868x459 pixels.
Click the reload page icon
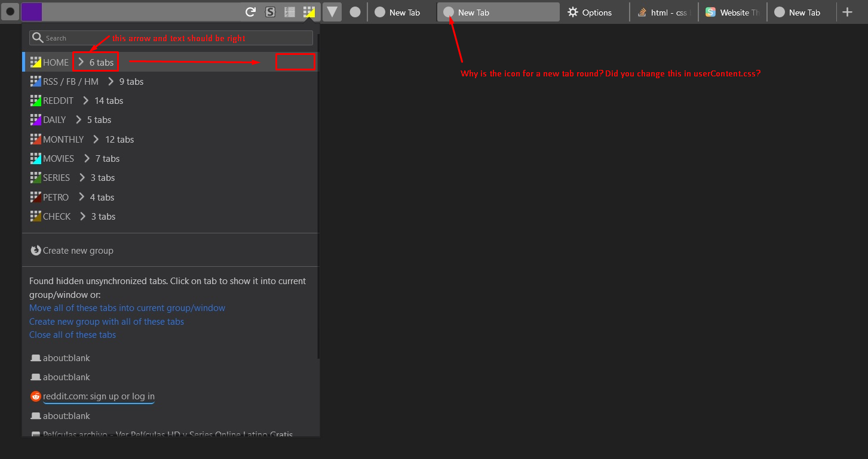tap(251, 11)
